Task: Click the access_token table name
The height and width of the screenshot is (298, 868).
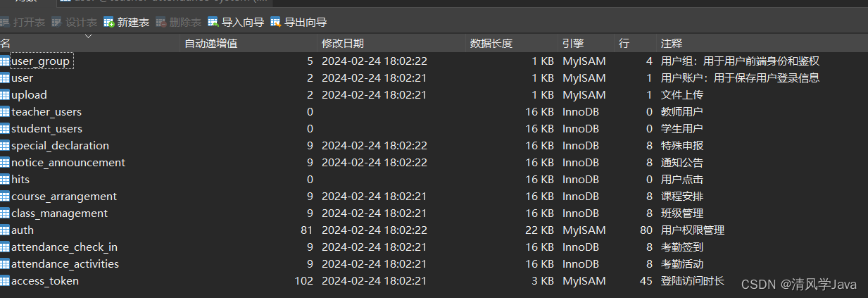Action: pos(45,281)
